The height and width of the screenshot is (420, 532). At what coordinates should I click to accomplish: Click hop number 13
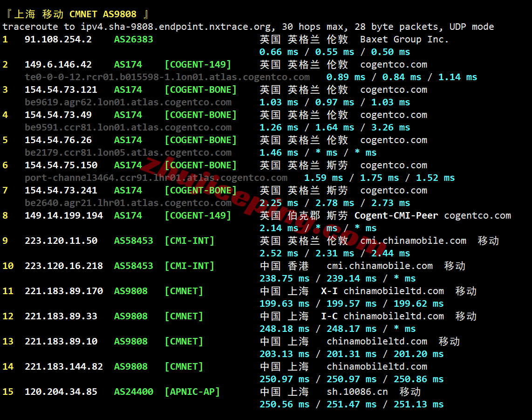(x=8, y=341)
